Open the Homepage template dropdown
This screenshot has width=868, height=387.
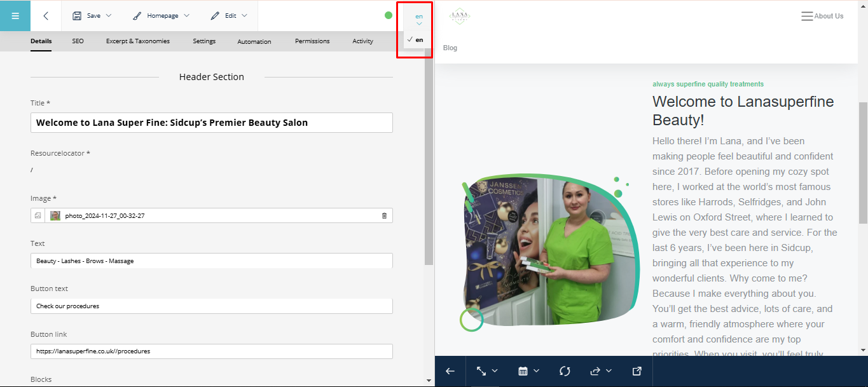click(x=161, y=15)
